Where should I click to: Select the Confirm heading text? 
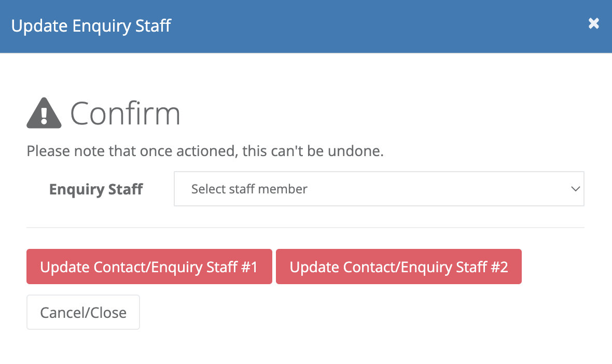[126, 114]
